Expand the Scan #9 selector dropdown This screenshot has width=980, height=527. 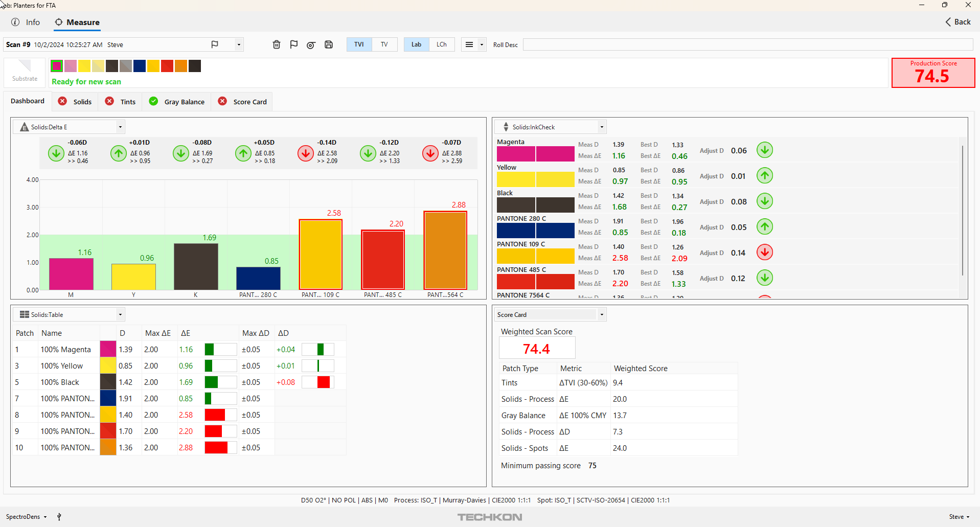(x=239, y=44)
